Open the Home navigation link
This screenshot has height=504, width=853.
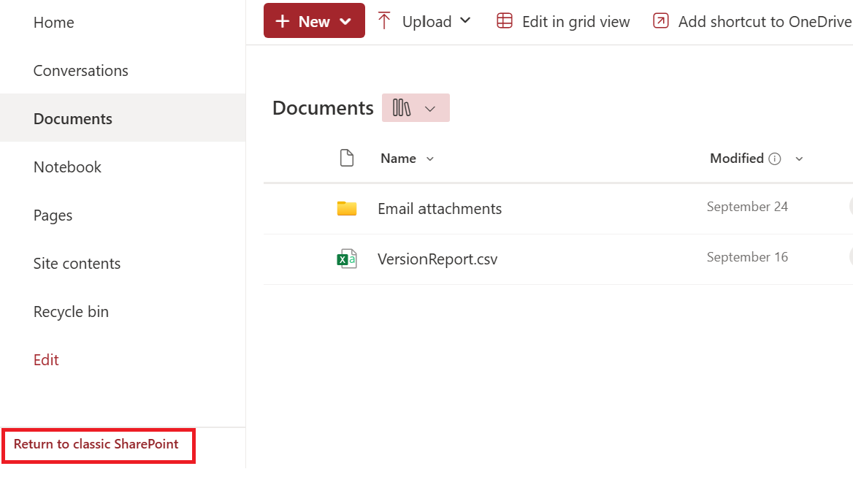pos(53,23)
